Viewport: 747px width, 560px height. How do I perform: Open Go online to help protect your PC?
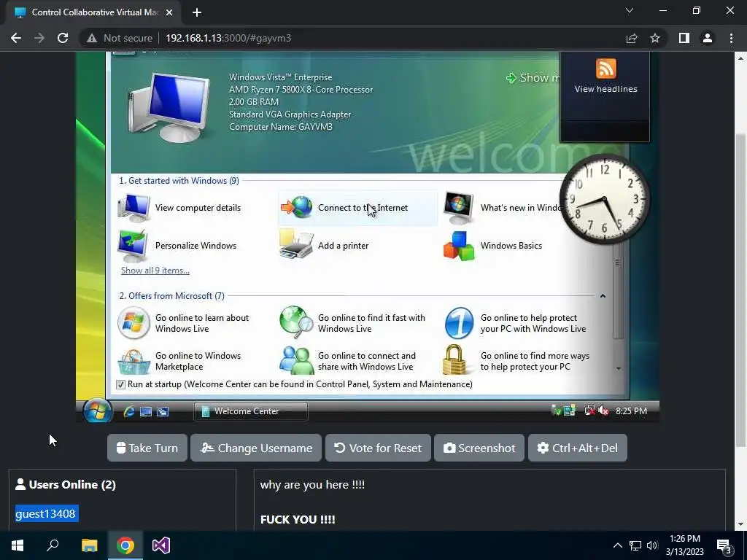516,323
